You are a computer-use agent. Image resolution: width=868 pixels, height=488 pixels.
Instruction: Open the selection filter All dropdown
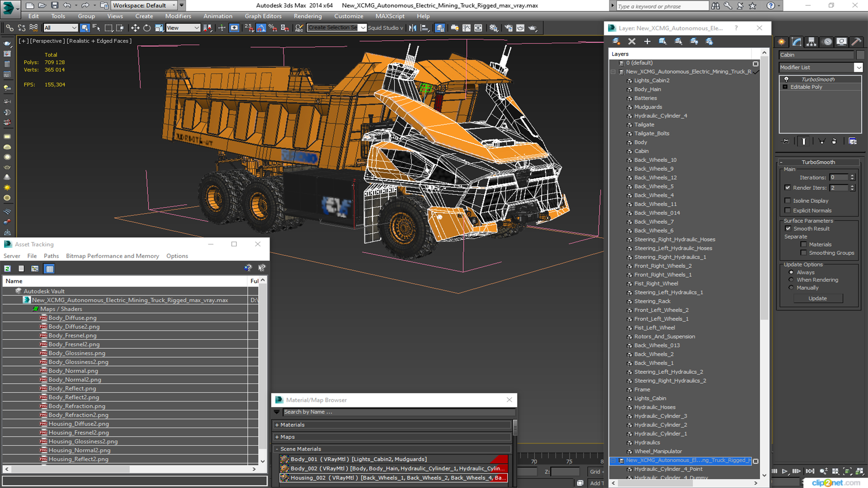coord(61,28)
